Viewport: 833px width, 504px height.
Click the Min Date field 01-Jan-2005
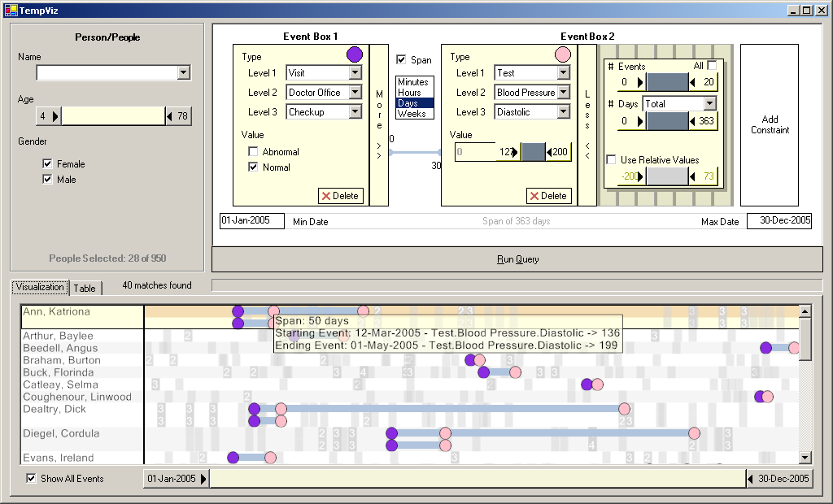point(252,221)
